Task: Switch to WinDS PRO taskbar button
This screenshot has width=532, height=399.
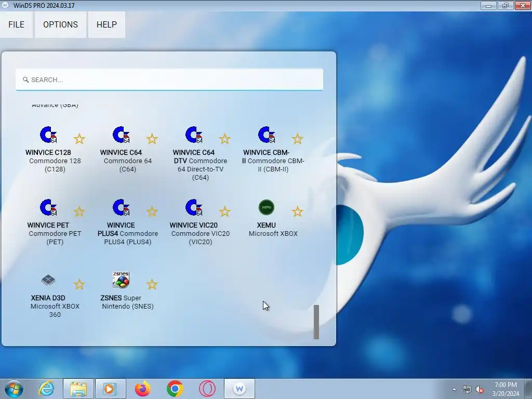Action: click(239, 389)
